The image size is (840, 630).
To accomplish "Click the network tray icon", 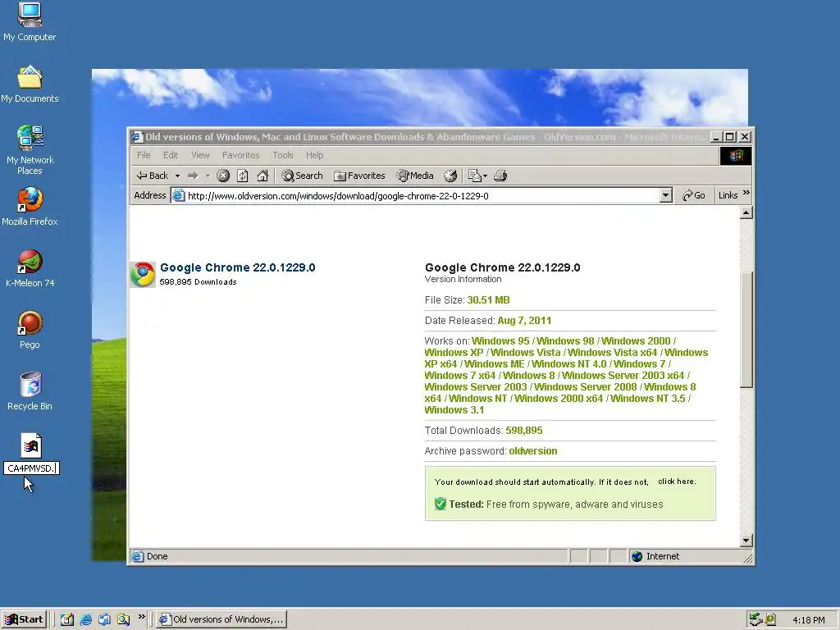I will pyautogui.click(x=756, y=619).
